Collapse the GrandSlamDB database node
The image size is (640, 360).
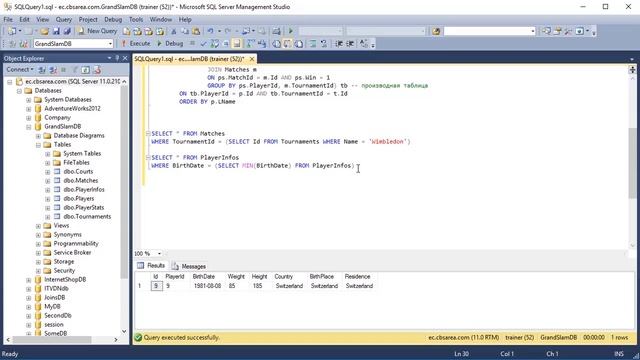click(x=29, y=127)
